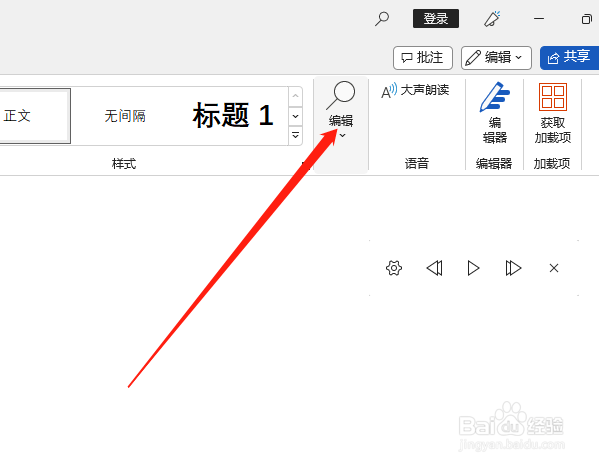Click the 大声朗读 read aloud button

(415, 91)
